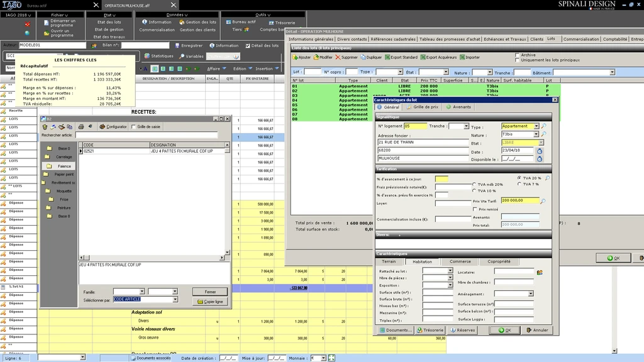The width and height of the screenshot is (644, 362).
Task: Check the Grille de saisie checkbox
Action: point(133,126)
